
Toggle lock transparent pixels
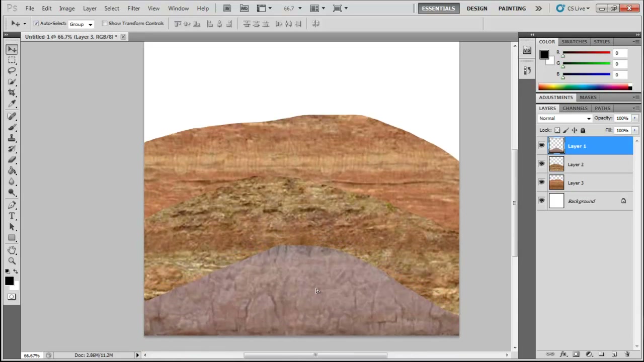557,130
